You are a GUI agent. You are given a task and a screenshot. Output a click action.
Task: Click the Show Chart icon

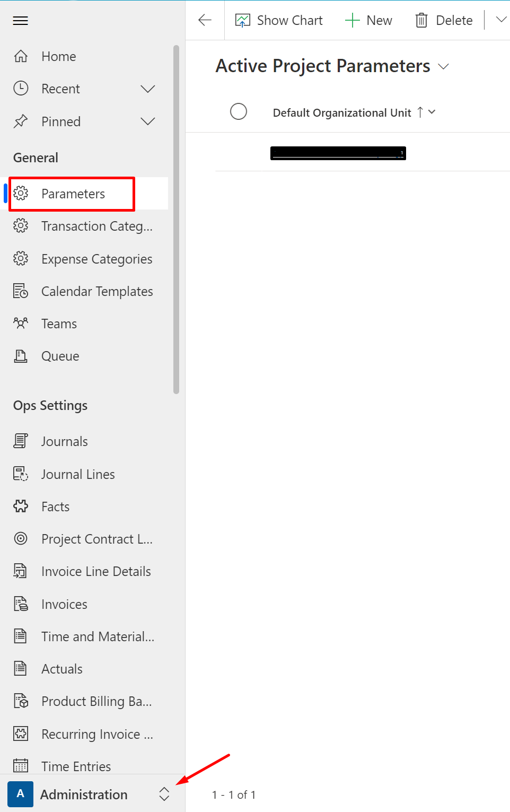243,20
